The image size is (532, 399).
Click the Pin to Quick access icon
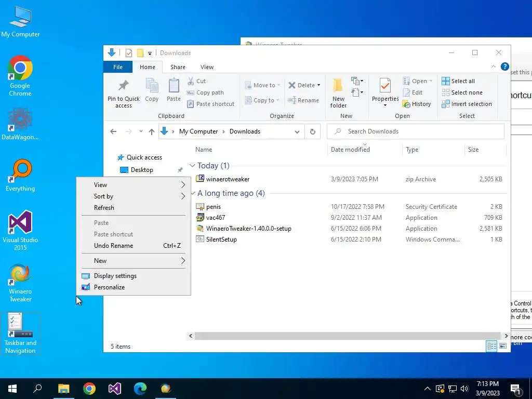click(124, 86)
